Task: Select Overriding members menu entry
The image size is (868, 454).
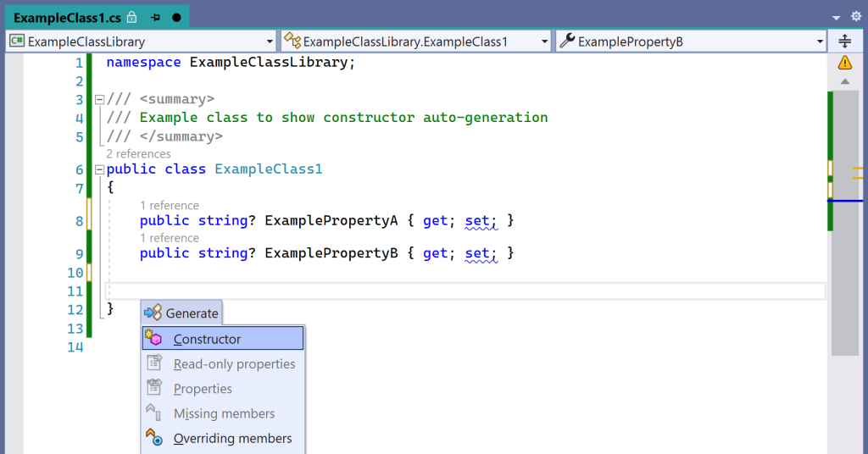Action: (x=223, y=439)
